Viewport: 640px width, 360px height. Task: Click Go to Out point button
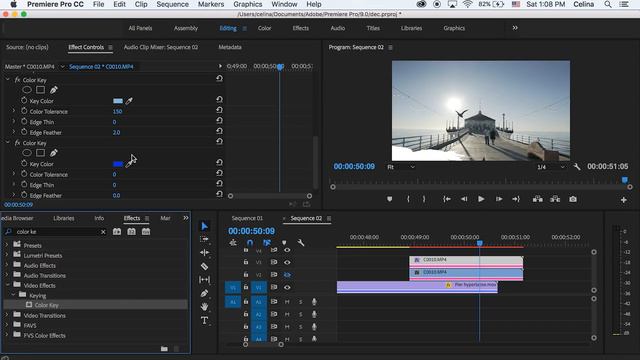tap(516, 199)
